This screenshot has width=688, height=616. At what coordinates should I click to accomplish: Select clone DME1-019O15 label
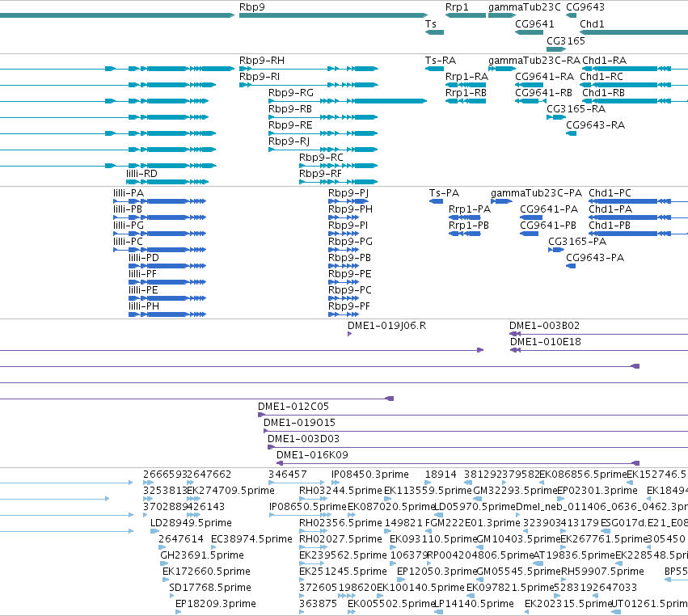pyautogui.click(x=299, y=423)
